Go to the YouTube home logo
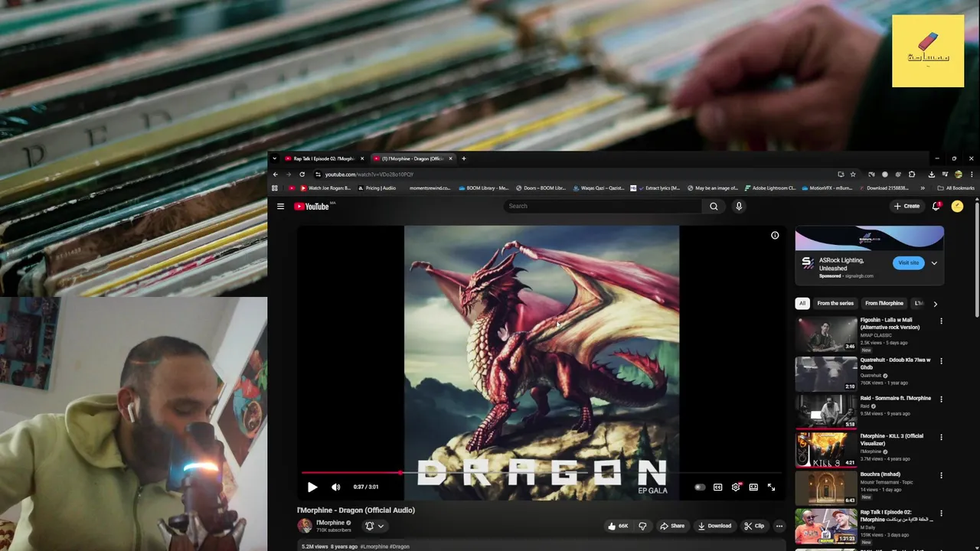 click(x=312, y=206)
